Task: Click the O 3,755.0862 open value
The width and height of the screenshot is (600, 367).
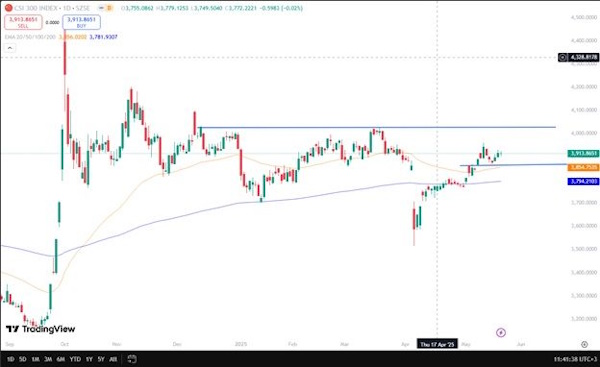Action: (137, 8)
